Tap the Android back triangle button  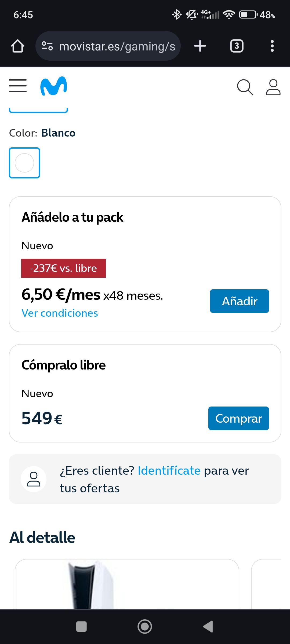pos(208,627)
